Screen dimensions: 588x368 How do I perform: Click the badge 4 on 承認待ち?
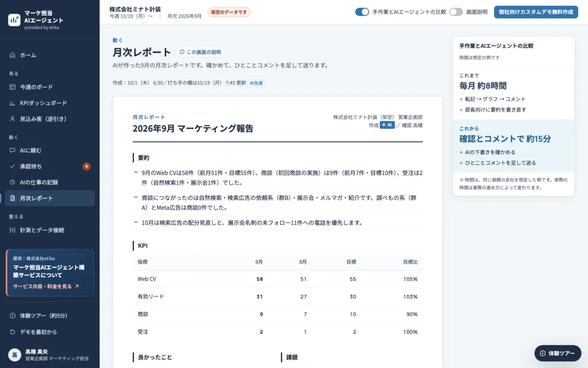(x=87, y=166)
